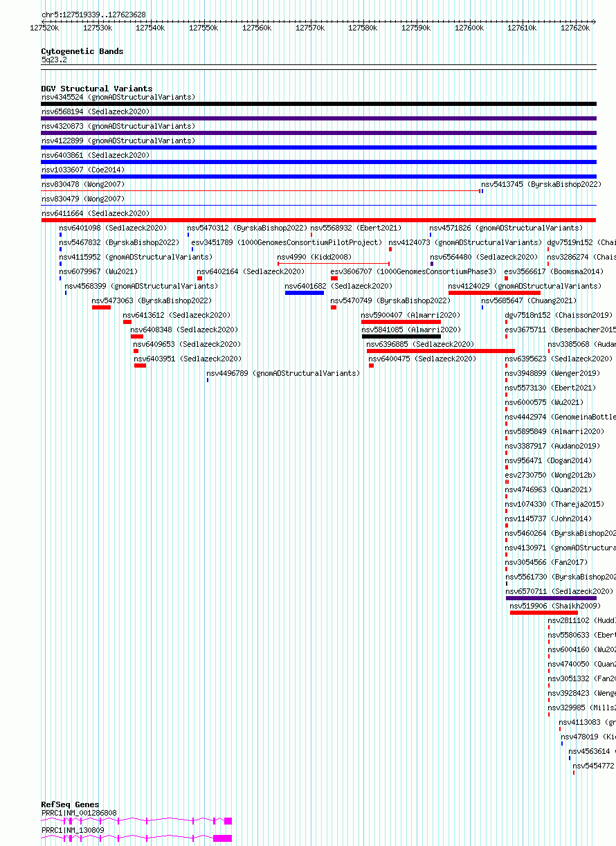Click the nsv5470312 ByrskaBishop2022 label

pos(247,228)
